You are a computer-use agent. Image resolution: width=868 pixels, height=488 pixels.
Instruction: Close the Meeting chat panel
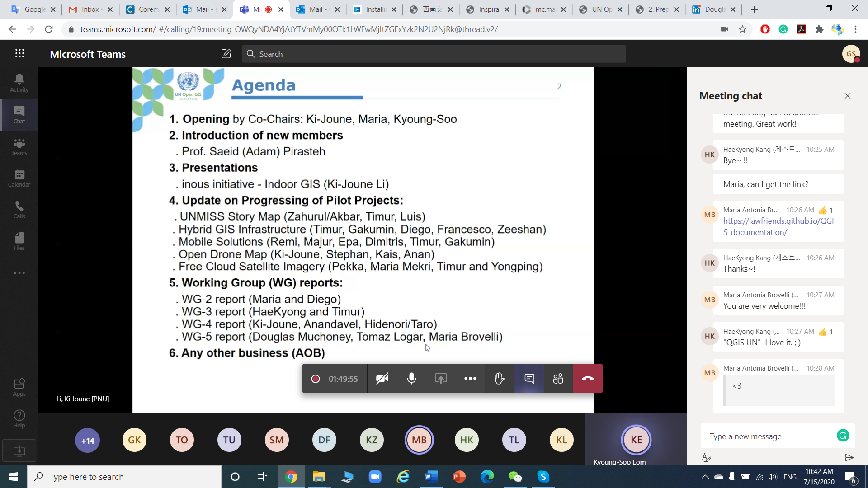847,96
